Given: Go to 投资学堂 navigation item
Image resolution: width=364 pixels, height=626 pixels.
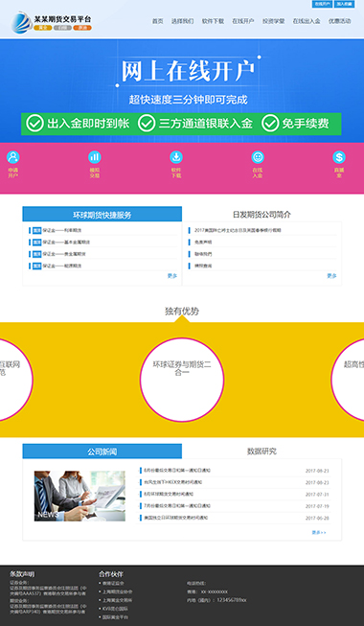Looking at the screenshot, I should pyautogui.click(x=273, y=21).
